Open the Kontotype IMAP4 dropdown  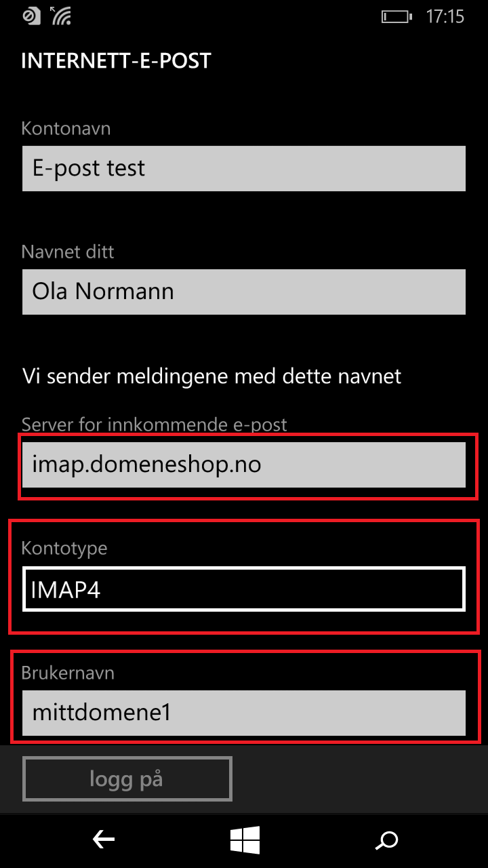(244, 589)
